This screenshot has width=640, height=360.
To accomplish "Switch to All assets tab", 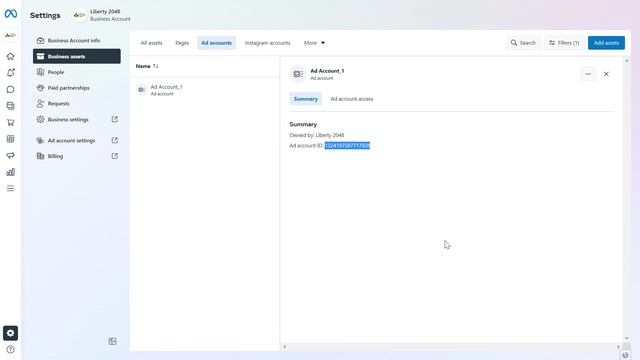I will pyautogui.click(x=151, y=43).
